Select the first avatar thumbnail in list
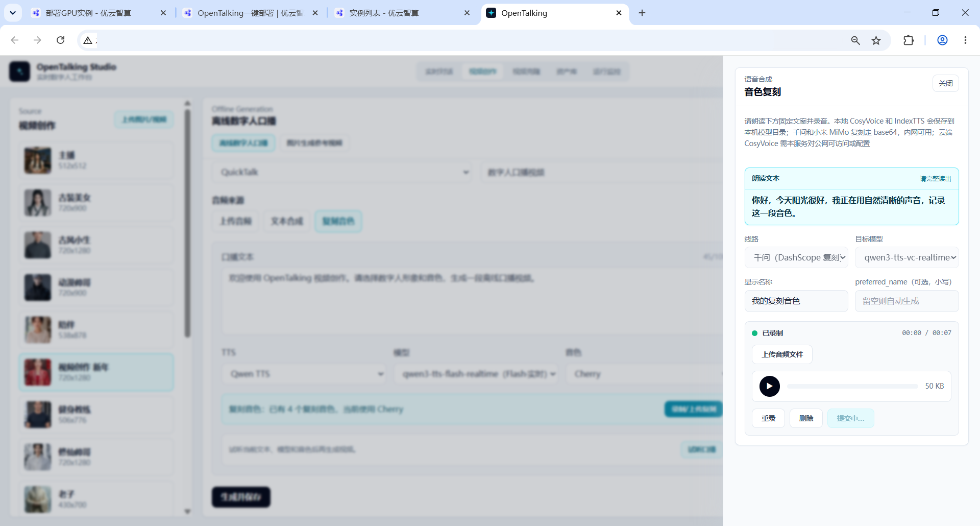 [x=38, y=160]
